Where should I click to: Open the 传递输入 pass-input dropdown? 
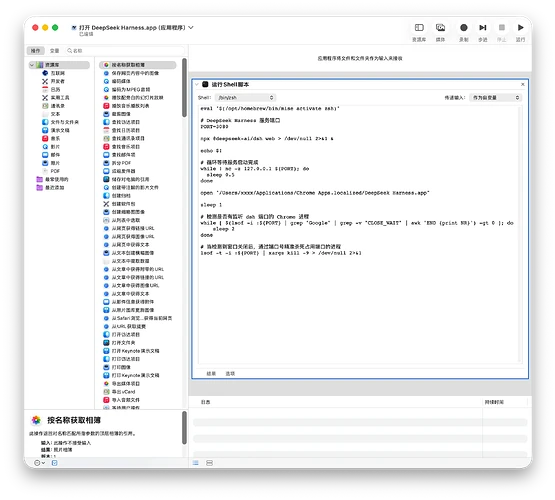click(495, 97)
